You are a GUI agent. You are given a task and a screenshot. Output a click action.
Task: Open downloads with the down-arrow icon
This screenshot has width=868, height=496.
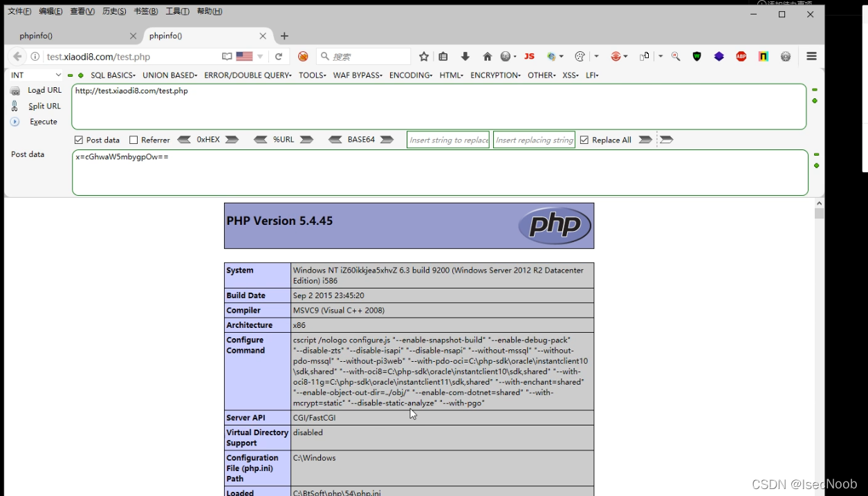point(465,57)
